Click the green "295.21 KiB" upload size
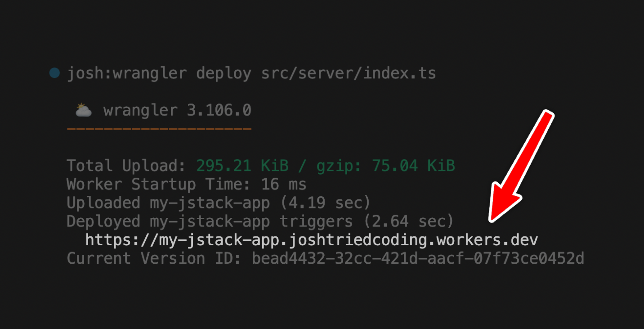Viewport: 644px width, 329px height. [x=242, y=166]
